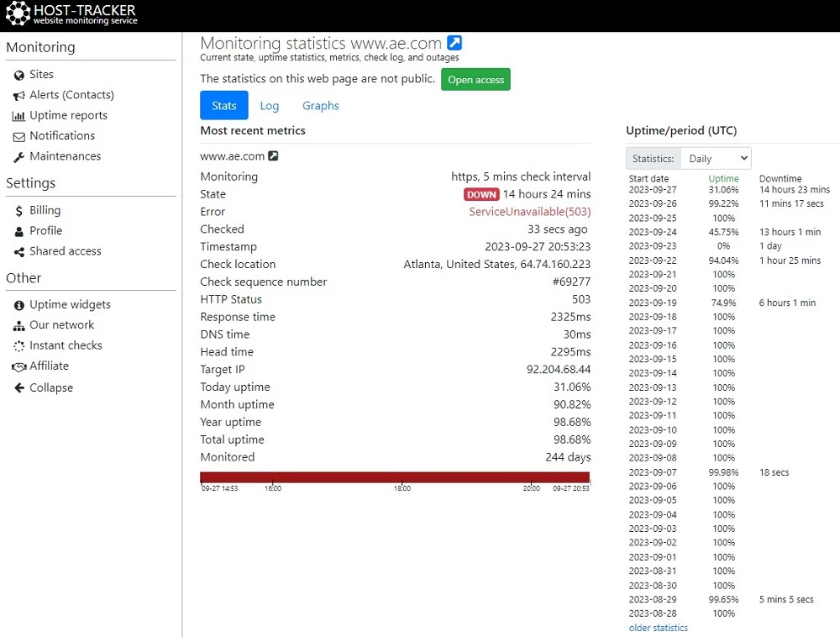This screenshot has height=637, width=840.
Task: Open the Profile settings link
Action: (x=46, y=230)
